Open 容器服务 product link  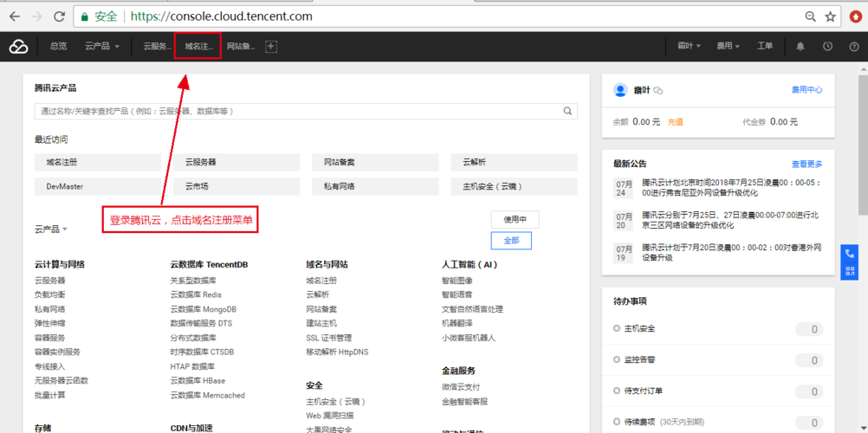pyautogui.click(x=50, y=338)
